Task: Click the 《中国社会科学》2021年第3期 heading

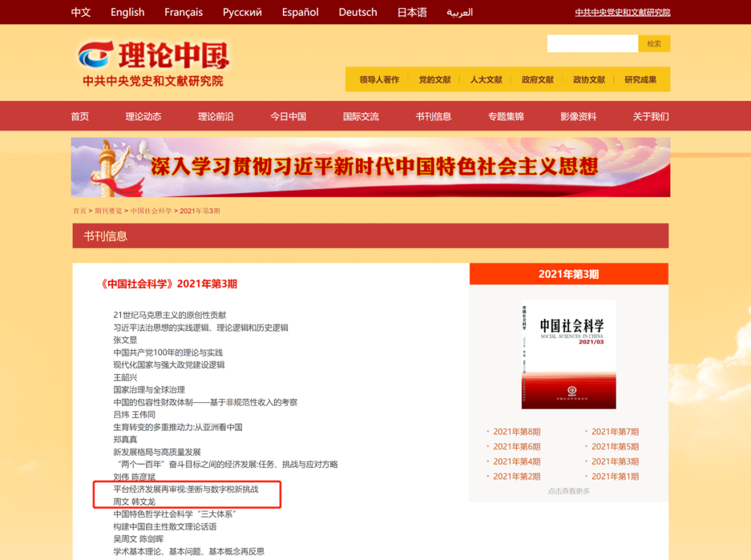Action: click(168, 284)
